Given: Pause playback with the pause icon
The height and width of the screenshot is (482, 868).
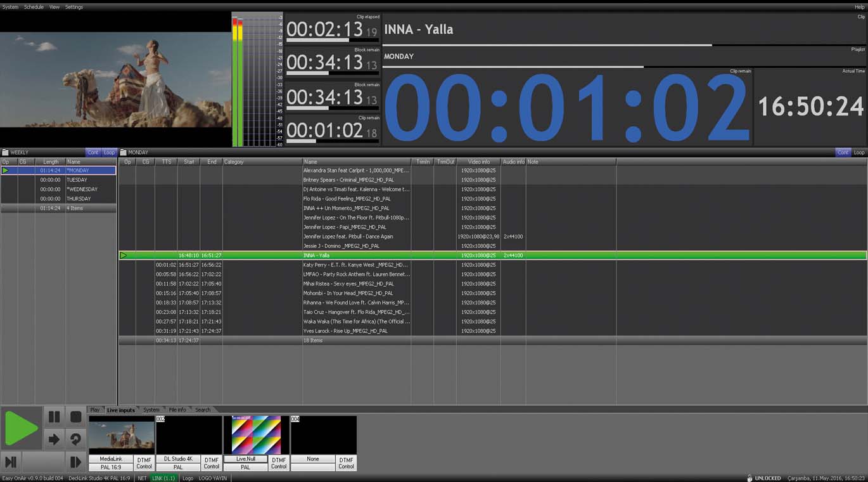Looking at the screenshot, I should (x=54, y=417).
